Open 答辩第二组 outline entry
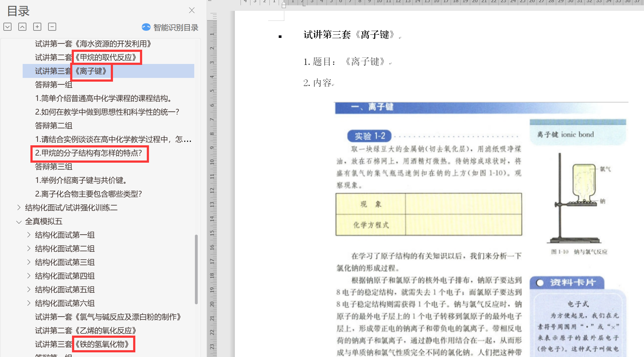This screenshot has height=357, width=644. [54, 126]
